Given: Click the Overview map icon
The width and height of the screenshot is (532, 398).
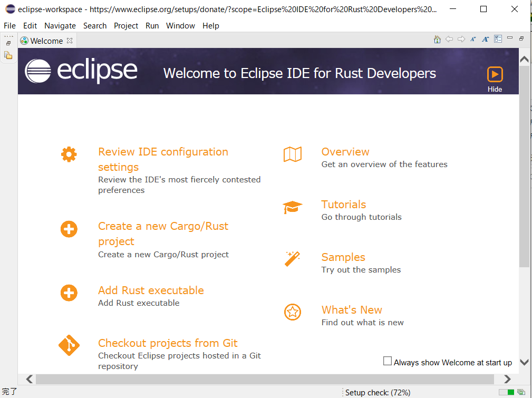Looking at the screenshot, I should coord(293,154).
